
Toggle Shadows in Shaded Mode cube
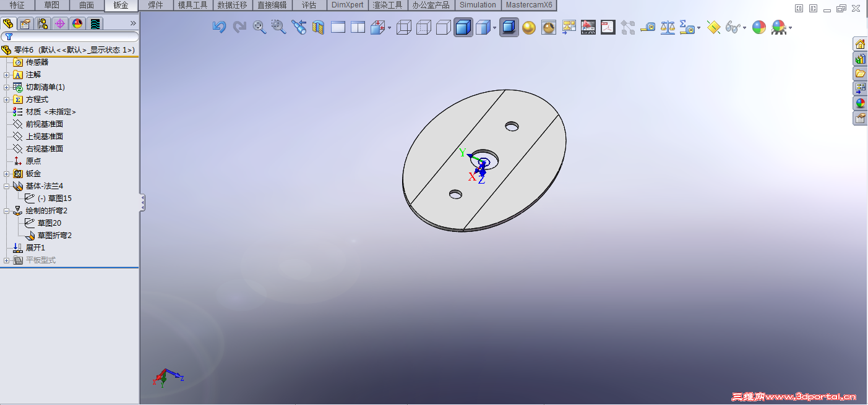tap(509, 27)
